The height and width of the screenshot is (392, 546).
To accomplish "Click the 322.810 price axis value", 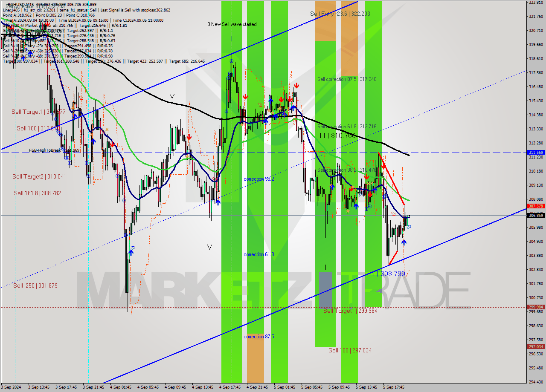I will click(x=536, y=3).
